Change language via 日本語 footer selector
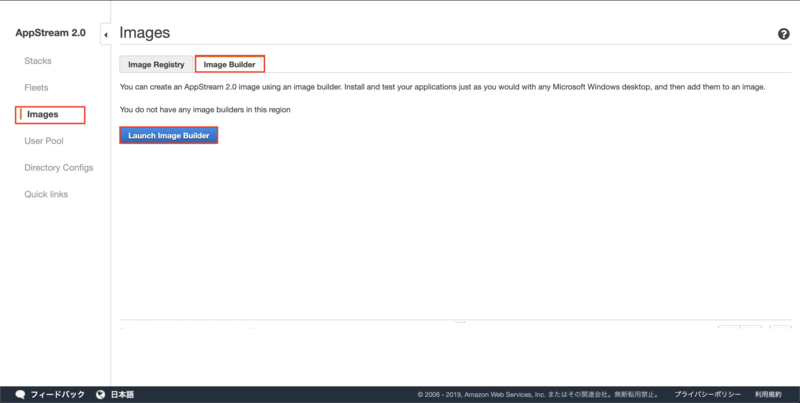 point(122,394)
